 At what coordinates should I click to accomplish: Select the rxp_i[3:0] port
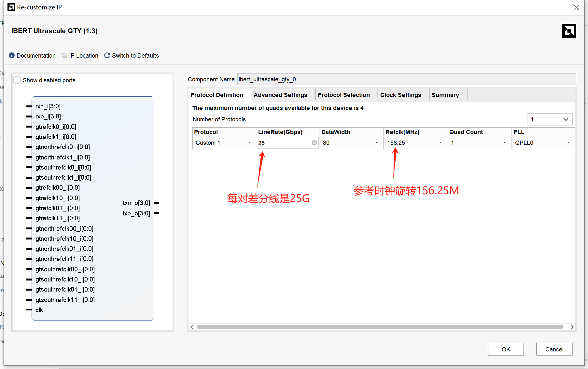[48, 116]
